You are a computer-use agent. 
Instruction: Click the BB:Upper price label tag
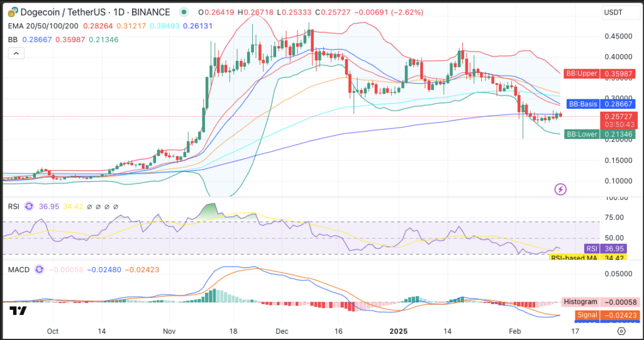pyautogui.click(x=582, y=74)
